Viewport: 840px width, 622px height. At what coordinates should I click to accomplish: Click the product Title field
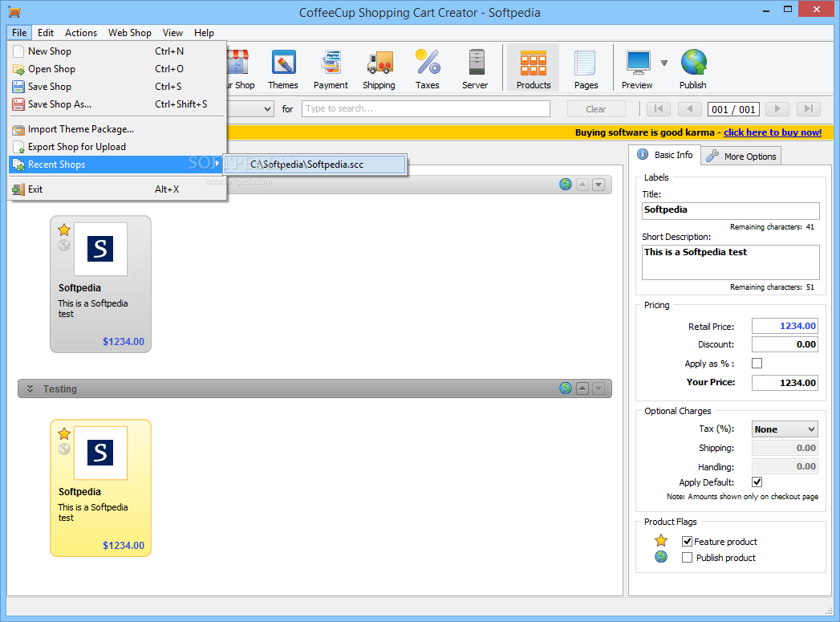tap(731, 210)
